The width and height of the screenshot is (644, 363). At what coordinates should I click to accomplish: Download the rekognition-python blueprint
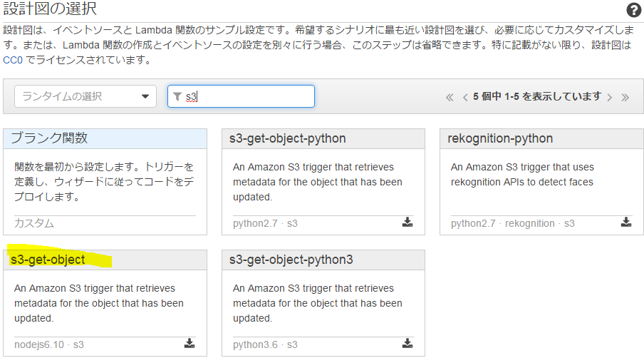pyautogui.click(x=626, y=222)
